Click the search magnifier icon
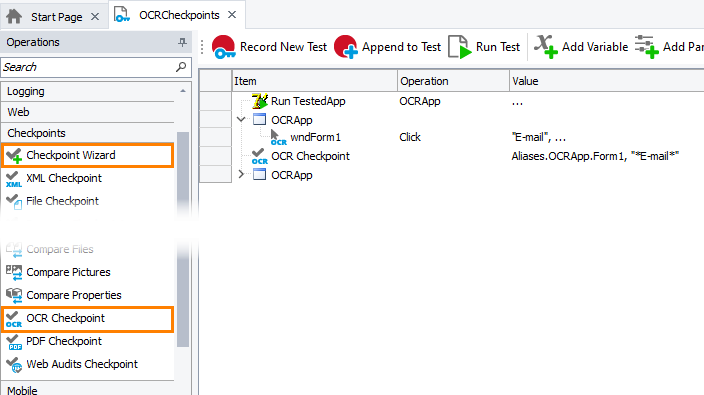 (x=181, y=67)
